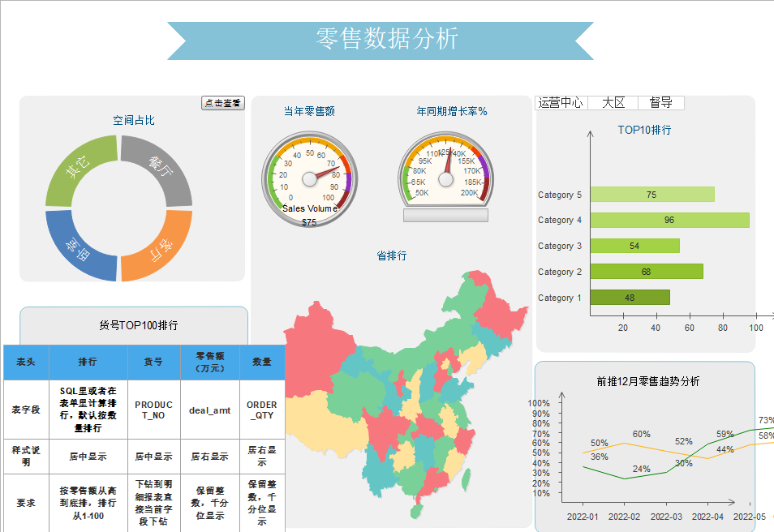774x532 pixels.
Task: Click the Category 4 bar showing 96
Action: (670, 220)
